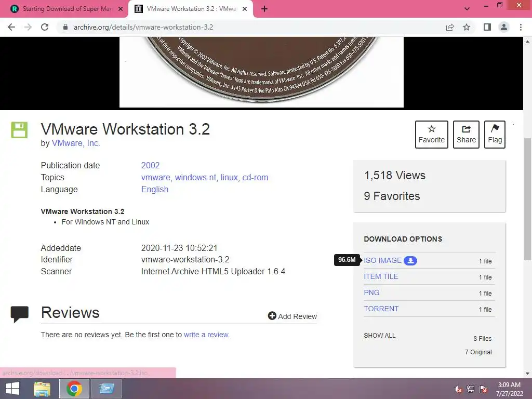532x399 pixels.
Task: View site info via the padlock icon
Action: (65, 27)
